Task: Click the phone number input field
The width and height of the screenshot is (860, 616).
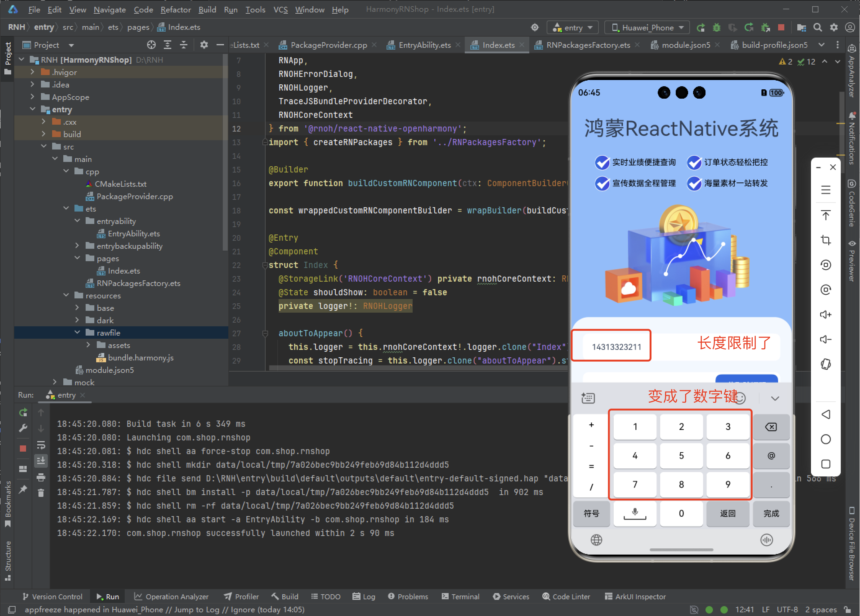Action: click(616, 346)
